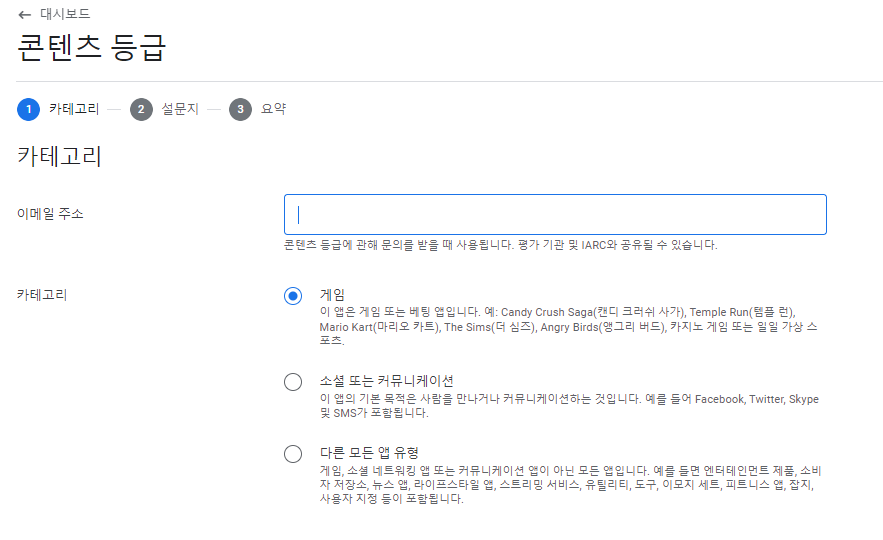Screen dimensions: 883x540
Task: Click the back arrow next to 대시보드
Action: point(24,15)
